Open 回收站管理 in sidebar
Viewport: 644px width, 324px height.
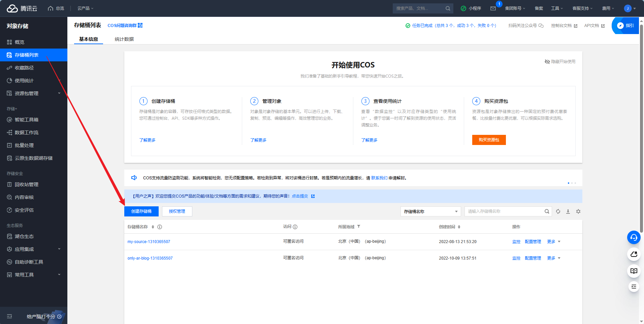click(34, 184)
